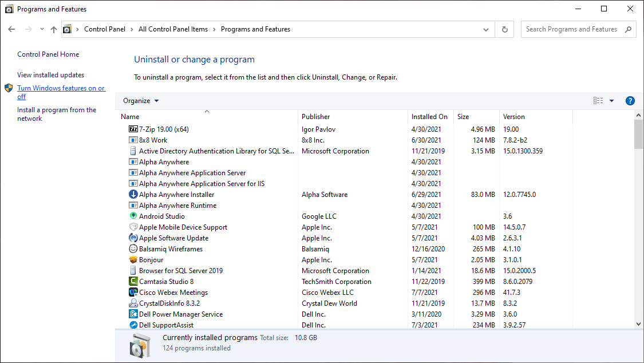Image resolution: width=644 pixels, height=363 pixels.
Task: Expand chevron after Control Panel breadcrumb
Action: (132, 30)
